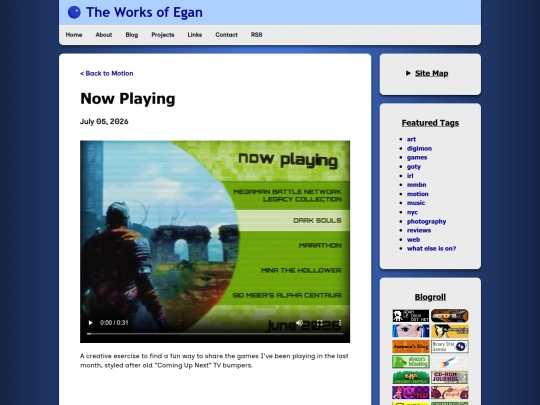Open the Home menu item
Image resolution: width=540 pixels, height=405 pixels.
click(74, 35)
